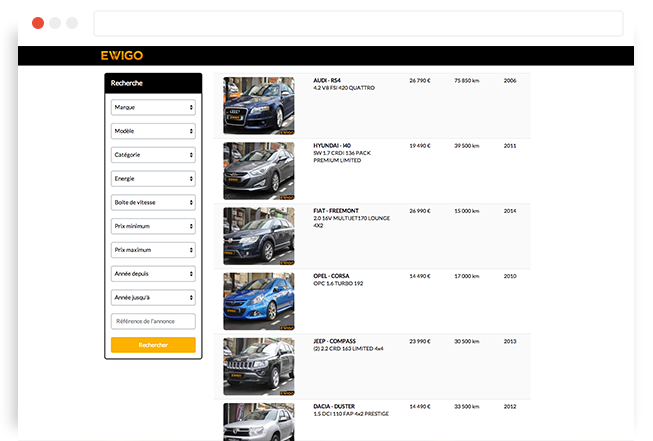Click the 15 000 km mileage

pos(466,211)
